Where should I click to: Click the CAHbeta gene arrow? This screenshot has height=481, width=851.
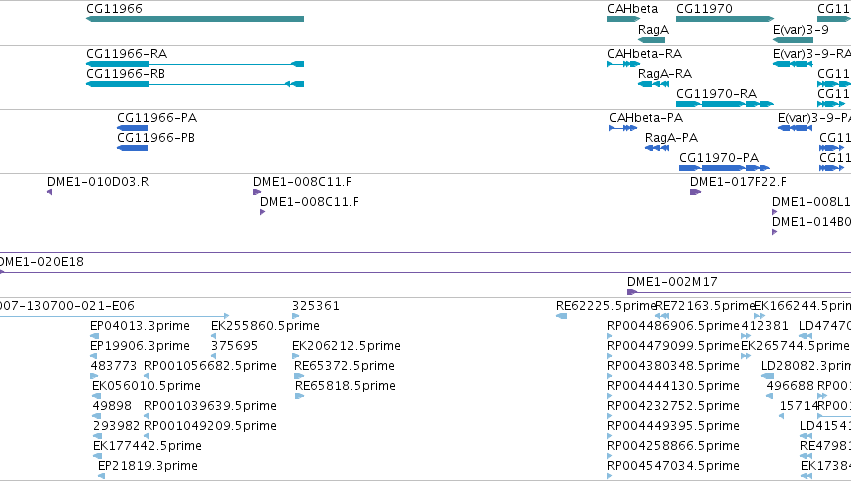[624, 19]
